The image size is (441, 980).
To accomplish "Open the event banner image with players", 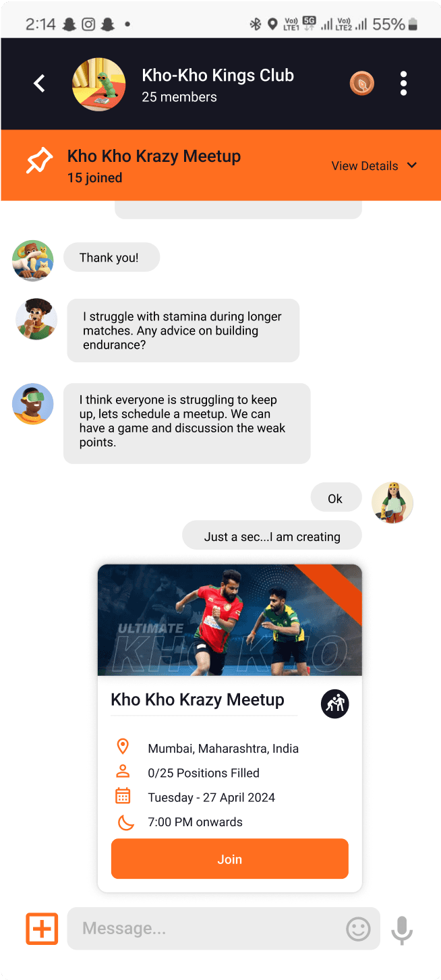I will point(230,620).
